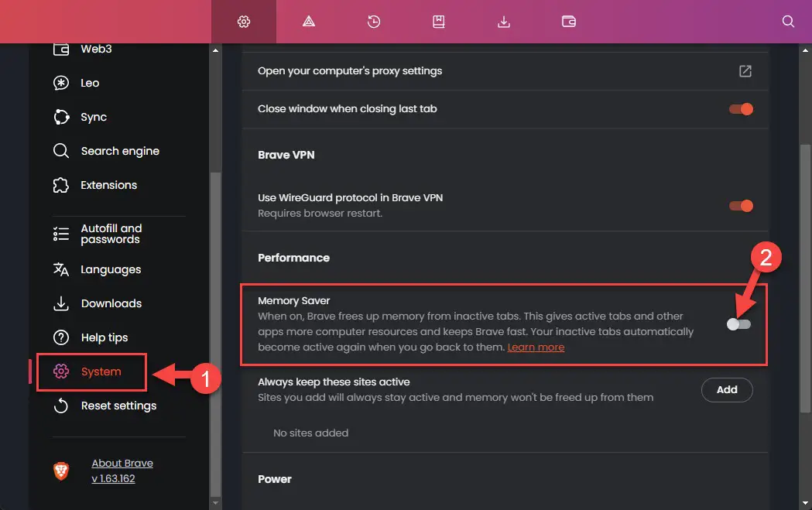
Task: Open the Learn more link
Action: coord(536,347)
